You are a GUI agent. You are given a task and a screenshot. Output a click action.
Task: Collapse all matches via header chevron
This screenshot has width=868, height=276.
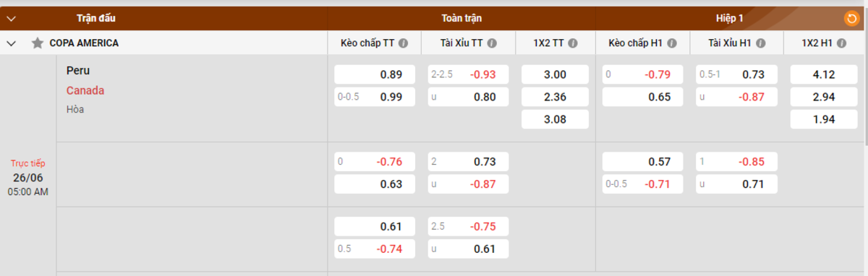point(12,18)
